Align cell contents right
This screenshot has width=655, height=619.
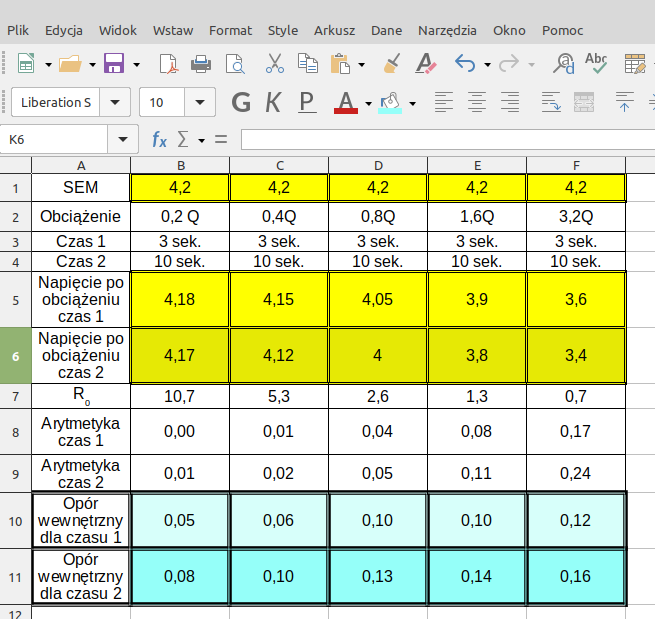pos(510,102)
